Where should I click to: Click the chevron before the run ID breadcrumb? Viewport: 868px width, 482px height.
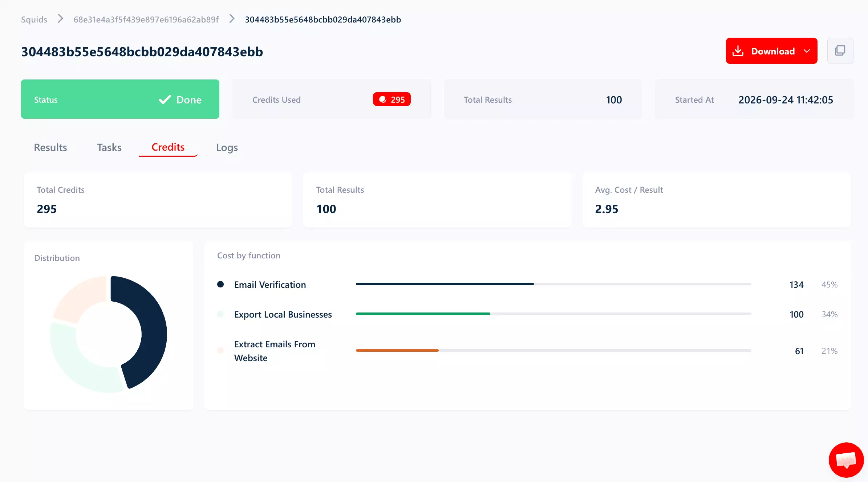pyautogui.click(x=232, y=19)
